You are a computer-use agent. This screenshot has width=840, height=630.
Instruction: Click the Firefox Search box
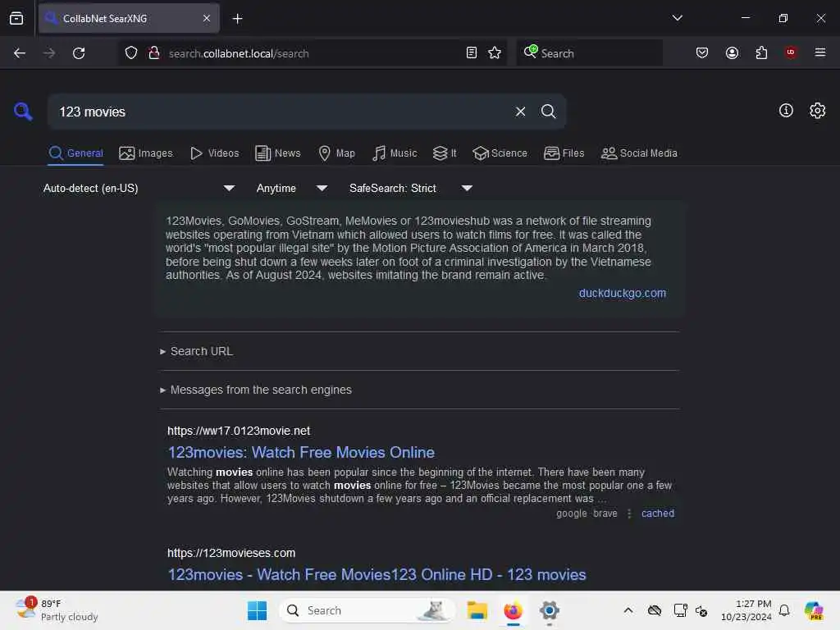[x=589, y=53]
